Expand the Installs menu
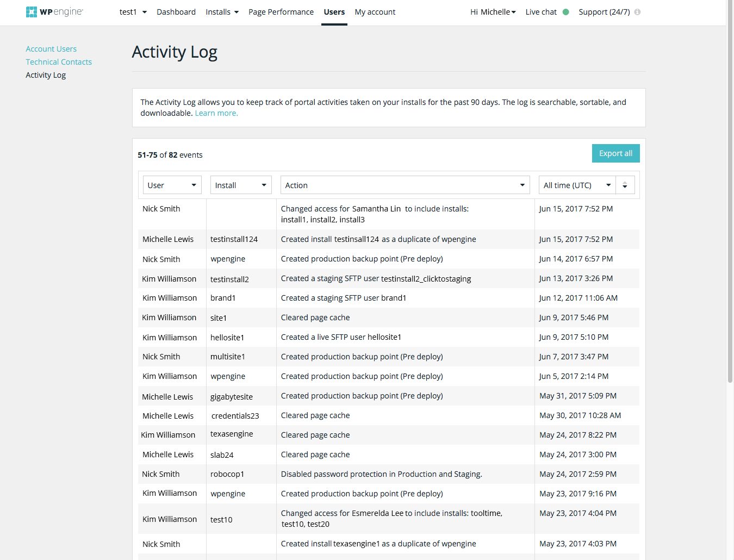 coord(222,12)
